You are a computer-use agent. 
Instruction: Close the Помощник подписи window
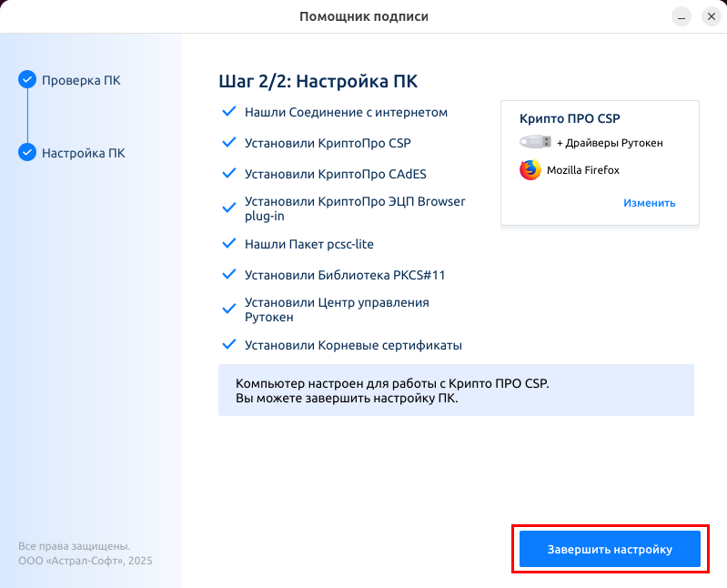[712, 17]
